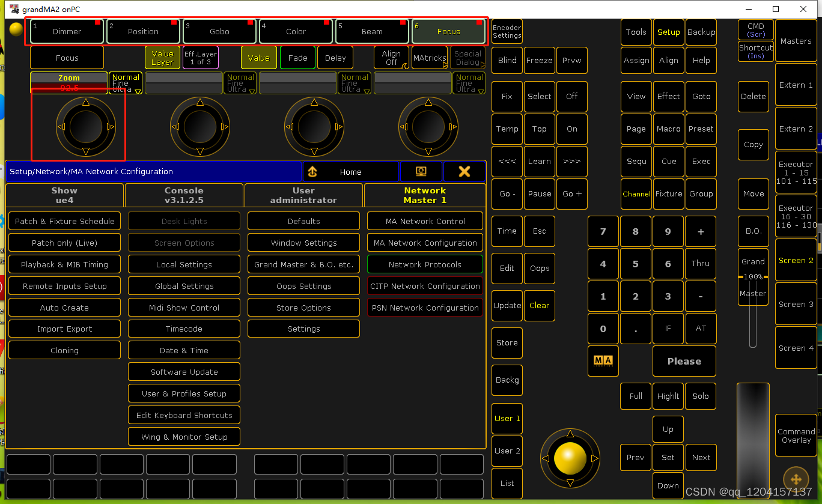This screenshot has width=822, height=504.
Task: Open Network Protocols
Action: tap(425, 264)
